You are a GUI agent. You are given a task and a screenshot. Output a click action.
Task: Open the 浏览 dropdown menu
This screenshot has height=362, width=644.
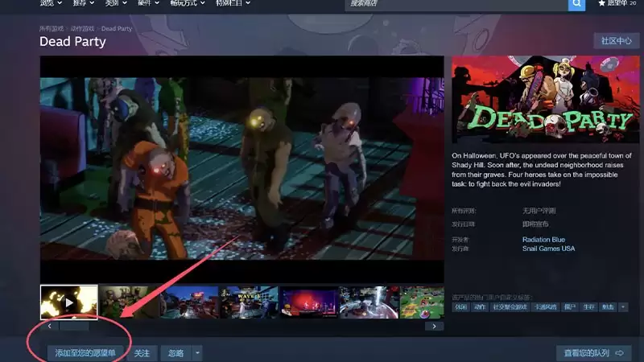(x=51, y=3)
